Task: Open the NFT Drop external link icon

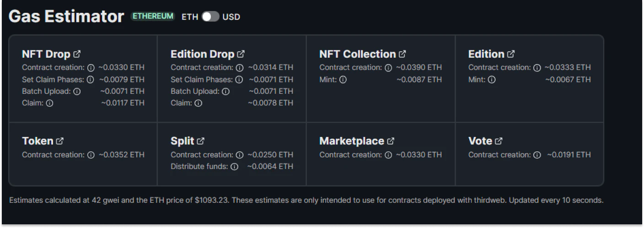Action: 77,54
